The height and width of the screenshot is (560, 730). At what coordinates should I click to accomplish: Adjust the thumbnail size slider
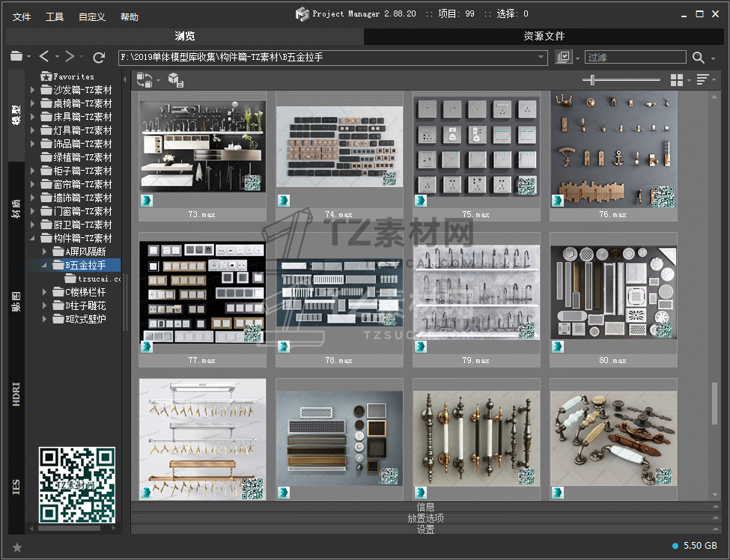593,80
